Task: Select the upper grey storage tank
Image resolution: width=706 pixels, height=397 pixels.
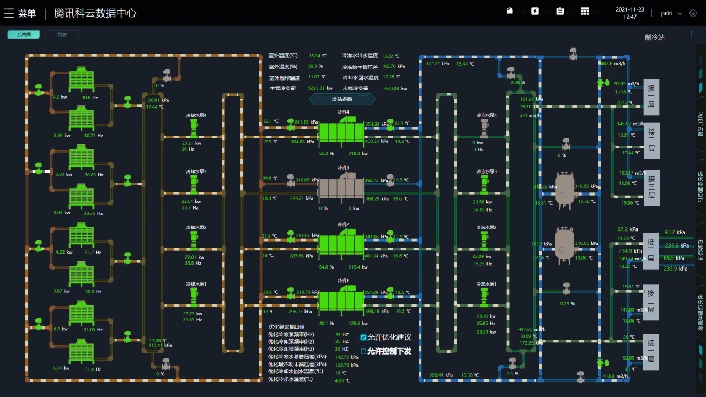Action: [x=564, y=190]
